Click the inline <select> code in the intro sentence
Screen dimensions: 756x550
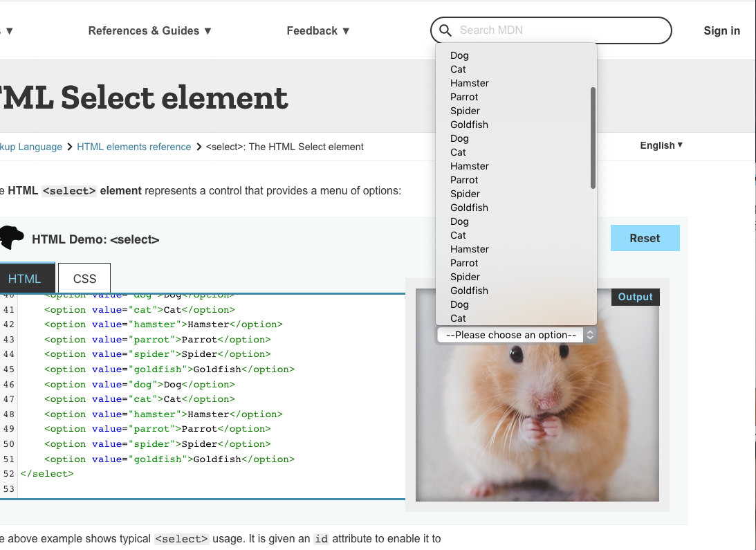[x=69, y=191]
